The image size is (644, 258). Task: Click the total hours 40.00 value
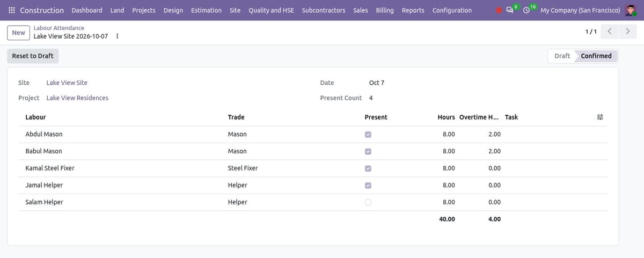(447, 219)
